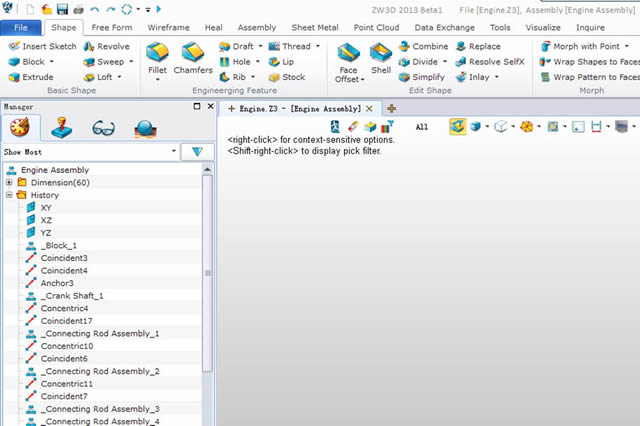Viewport: 640px width, 426px height.
Task: Click the Extrude tool
Action: [32, 76]
